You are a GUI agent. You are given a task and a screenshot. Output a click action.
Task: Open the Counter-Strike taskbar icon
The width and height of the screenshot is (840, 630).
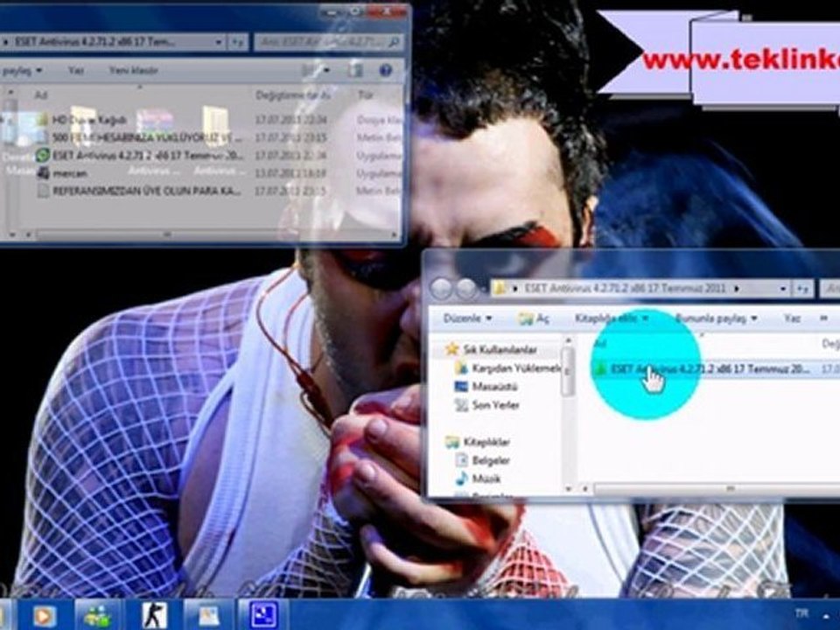coord(154,616)
